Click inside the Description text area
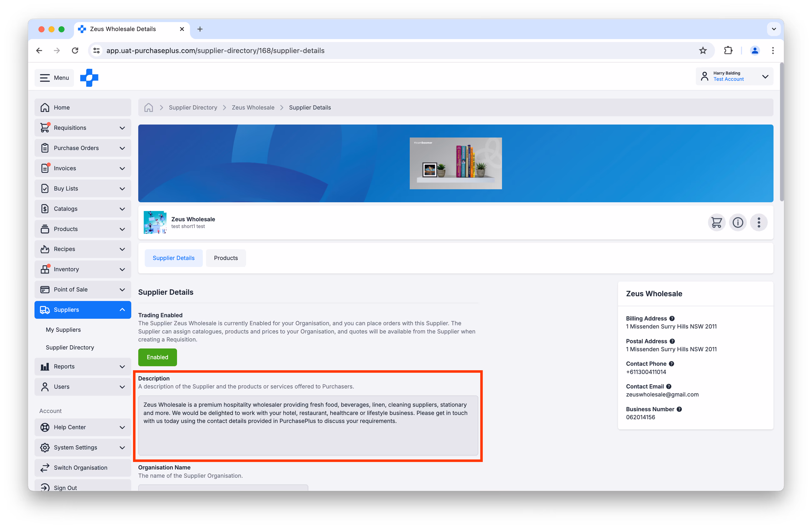812x528 pixels. point(308,425)
